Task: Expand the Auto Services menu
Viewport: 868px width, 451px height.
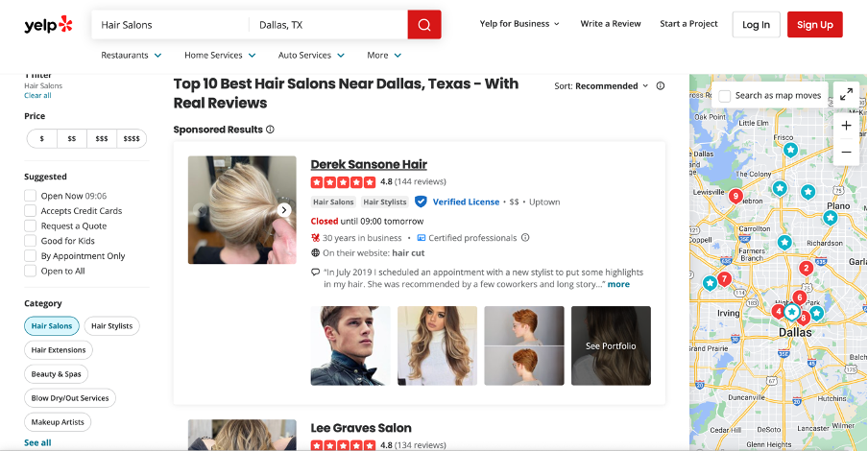Action: (311, 56)
